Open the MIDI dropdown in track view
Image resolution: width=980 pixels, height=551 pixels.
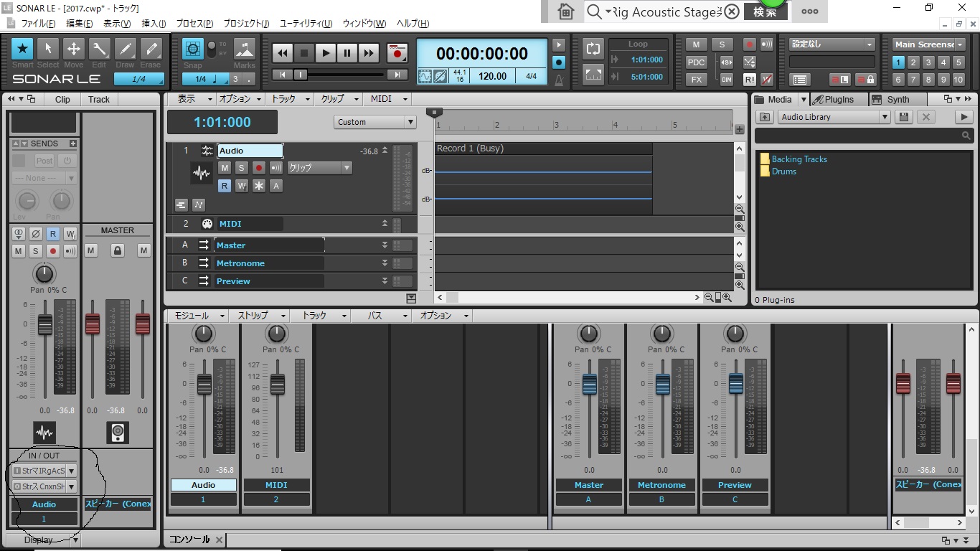(389, 99)
